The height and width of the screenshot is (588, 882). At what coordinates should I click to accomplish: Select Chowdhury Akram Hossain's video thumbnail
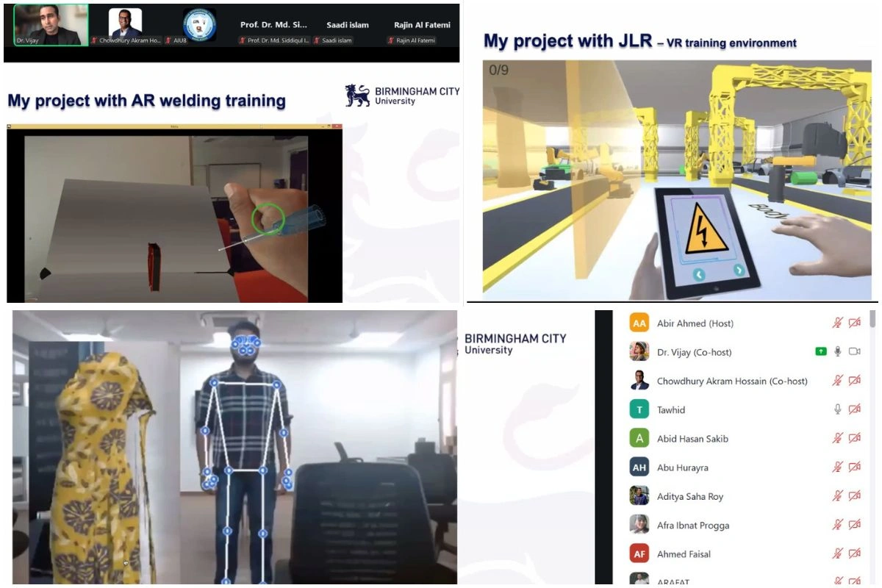pos(125,26)
